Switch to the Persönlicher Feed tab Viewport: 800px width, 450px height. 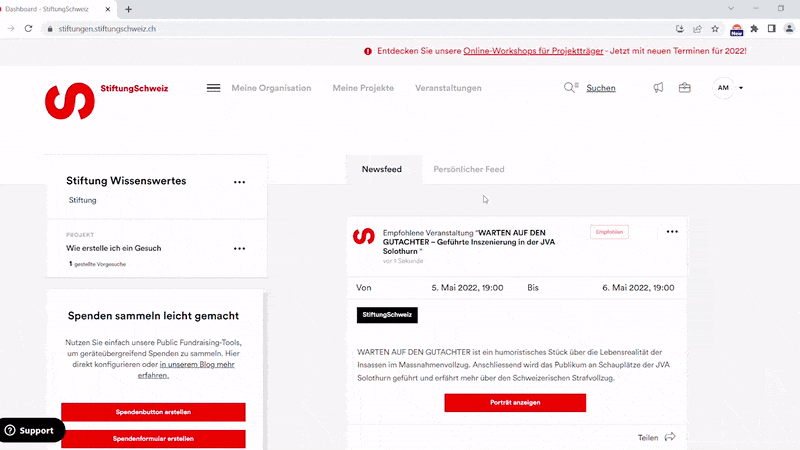468,170
